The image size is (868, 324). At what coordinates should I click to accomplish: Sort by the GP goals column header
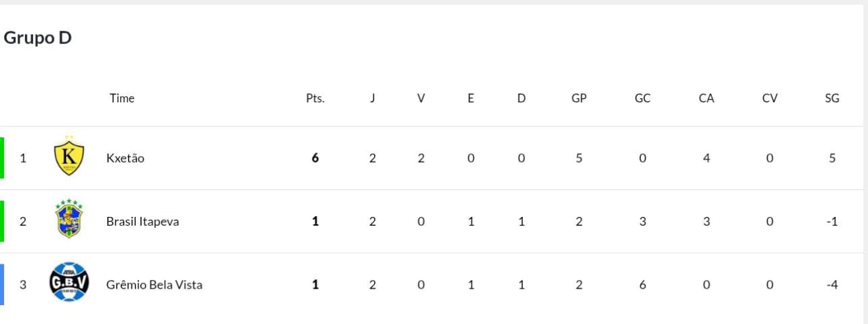(578, 98)
